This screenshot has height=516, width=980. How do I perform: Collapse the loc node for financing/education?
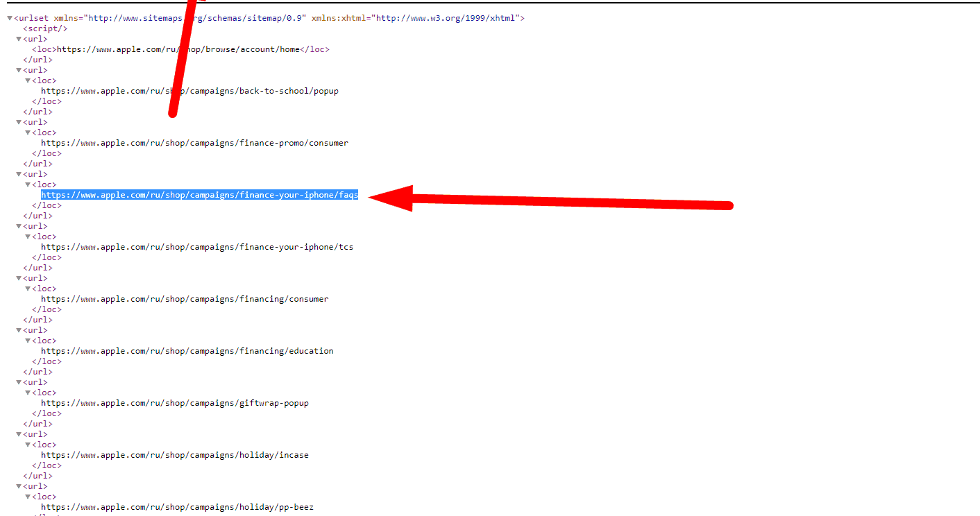(28, 341)
